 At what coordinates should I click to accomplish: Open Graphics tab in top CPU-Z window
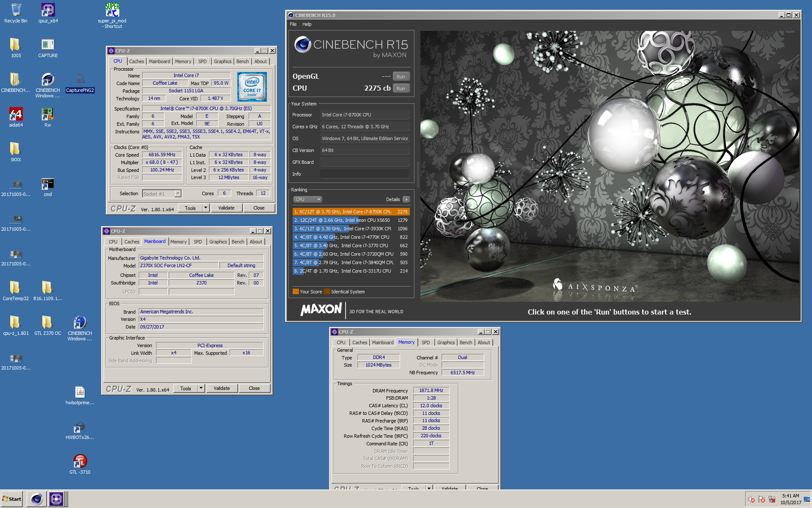pos(222,61)
